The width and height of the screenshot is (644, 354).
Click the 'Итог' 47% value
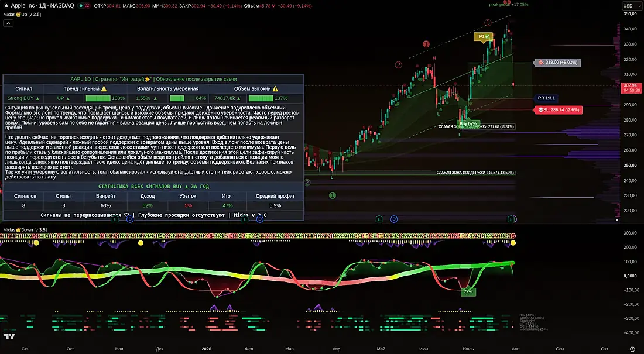click(x=227, y=205)
